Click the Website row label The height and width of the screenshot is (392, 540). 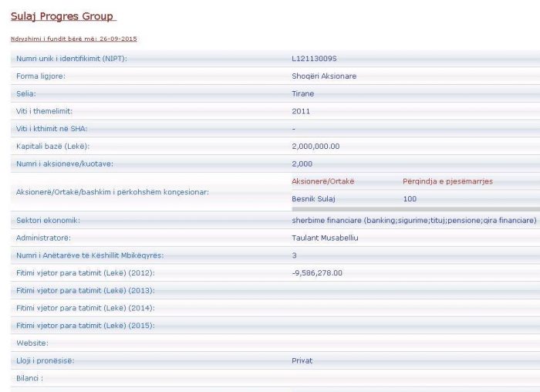pos(32,343)
